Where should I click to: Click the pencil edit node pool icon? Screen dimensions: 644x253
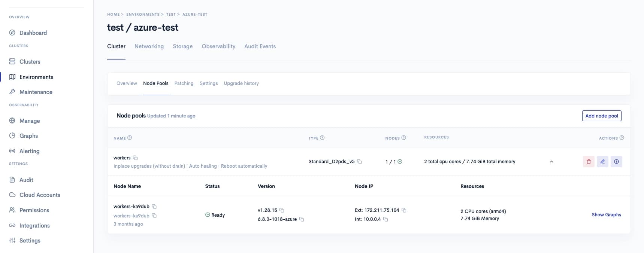(x=602, y=162)
